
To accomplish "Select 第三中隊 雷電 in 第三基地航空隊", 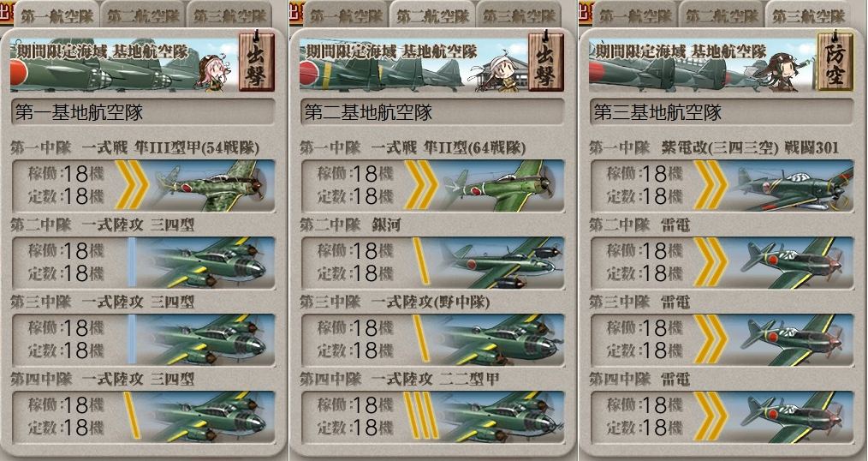I will 722,339.
